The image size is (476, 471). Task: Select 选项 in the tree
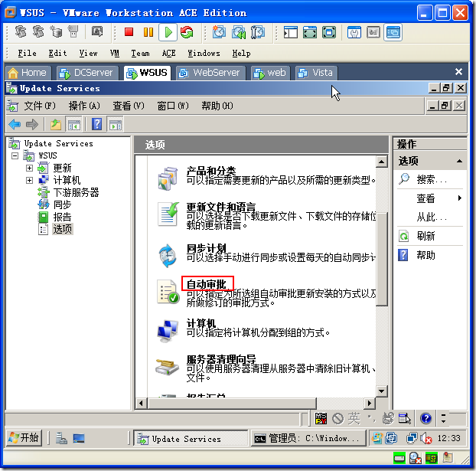pyautogui.click(x=63, y=229)
